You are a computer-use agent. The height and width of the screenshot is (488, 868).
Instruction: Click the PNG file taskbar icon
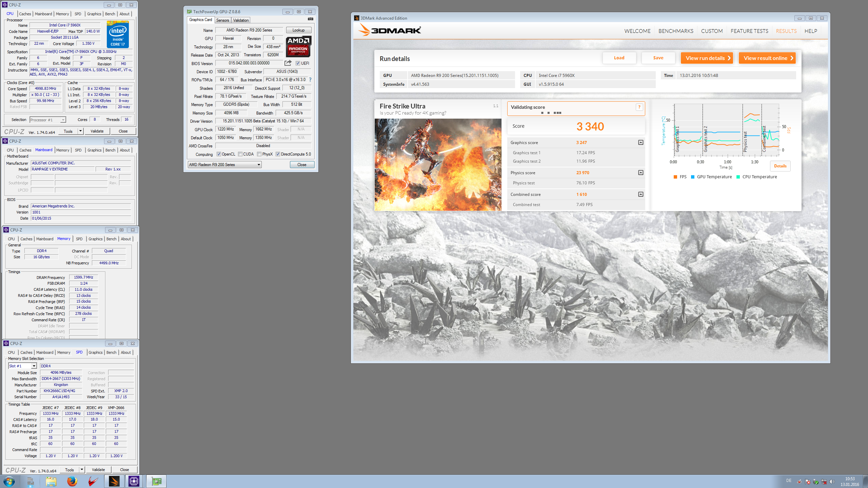click(30, 481)
